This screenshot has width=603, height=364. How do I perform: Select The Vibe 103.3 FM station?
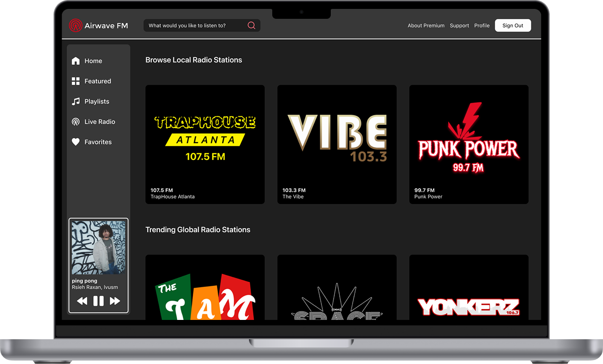337,144
